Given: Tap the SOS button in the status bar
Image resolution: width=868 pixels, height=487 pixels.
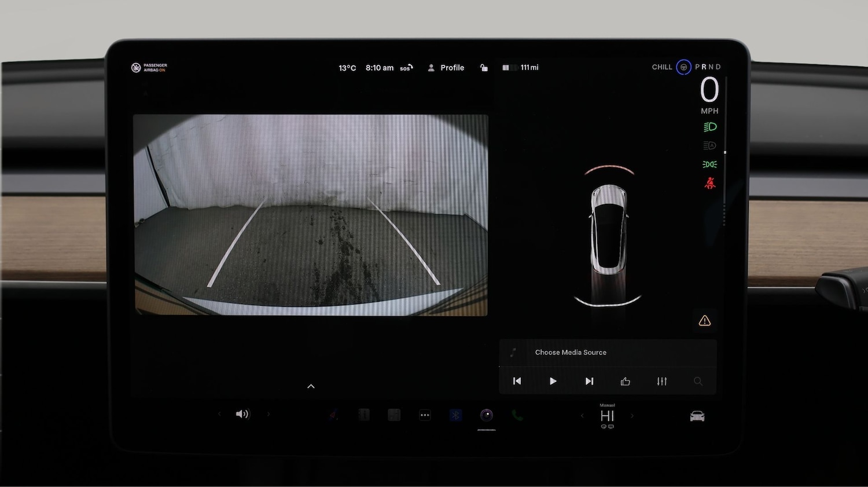Looking at the screenshot, I should tap(406, 68).
